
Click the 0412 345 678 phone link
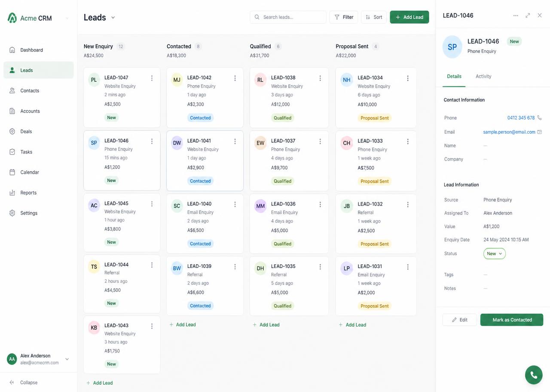click(x=521, y=118)
